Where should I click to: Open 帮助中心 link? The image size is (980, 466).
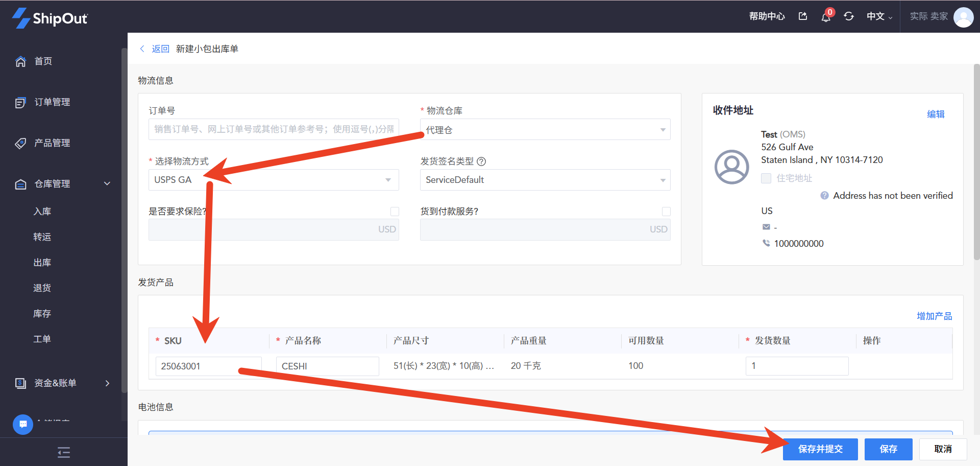coord(767,16)
